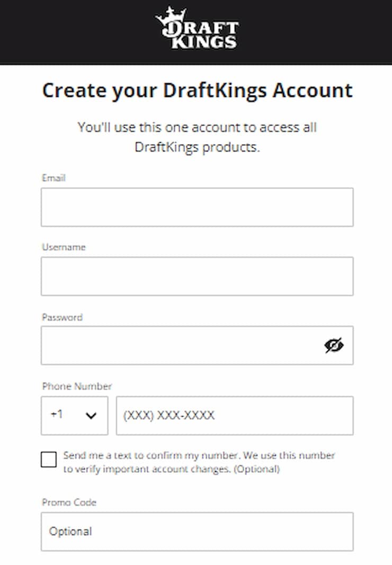Expand country codes via the chevron arrow

coord(91,416)
